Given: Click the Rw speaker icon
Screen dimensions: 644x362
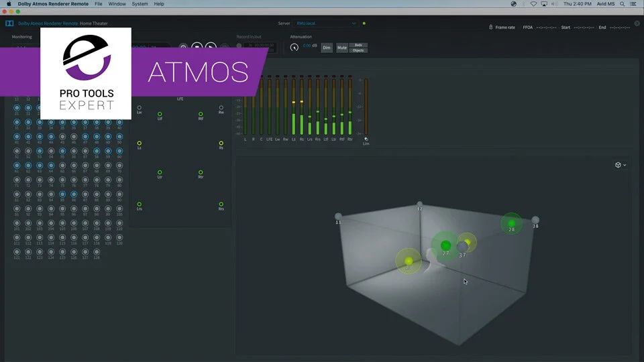Looking at the screenshot, I should (x=221, y=108).
